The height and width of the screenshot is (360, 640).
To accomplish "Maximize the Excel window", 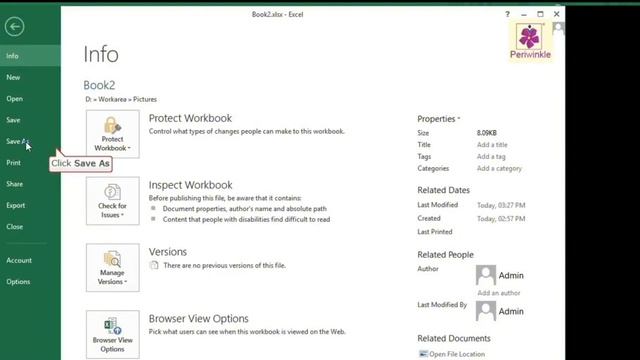I will click(540, 14).
